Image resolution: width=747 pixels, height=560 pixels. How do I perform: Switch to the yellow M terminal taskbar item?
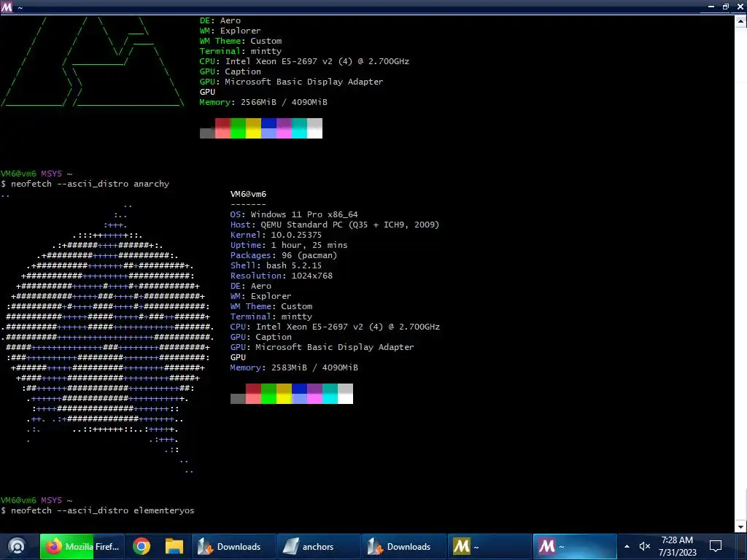[489, 547]
